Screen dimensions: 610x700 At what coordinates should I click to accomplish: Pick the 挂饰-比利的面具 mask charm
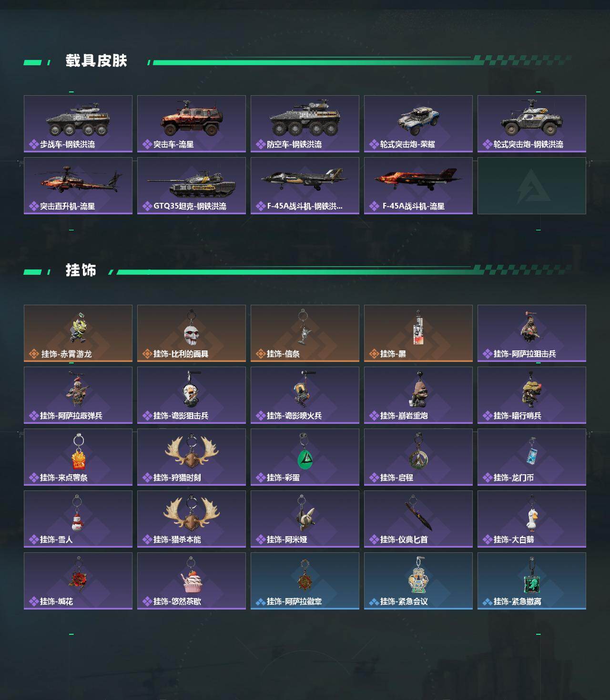tap(192, 333)
